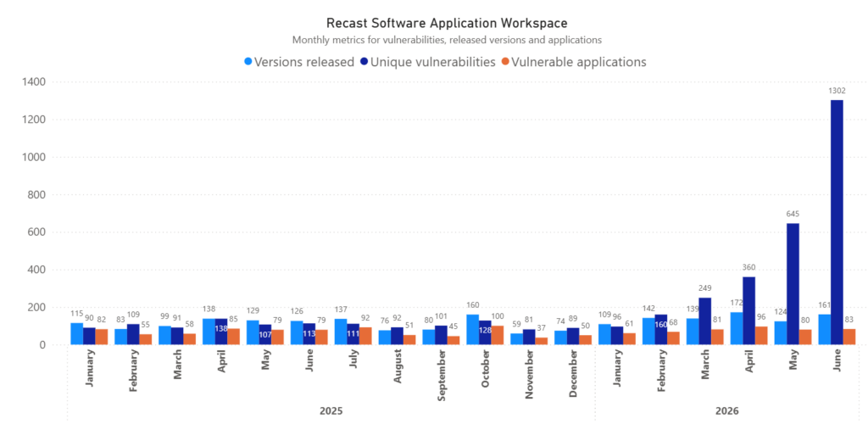This screenshot has width=868, height=424.
Task: Click the white '107' label inside May's bar
Action: [265, 334]
